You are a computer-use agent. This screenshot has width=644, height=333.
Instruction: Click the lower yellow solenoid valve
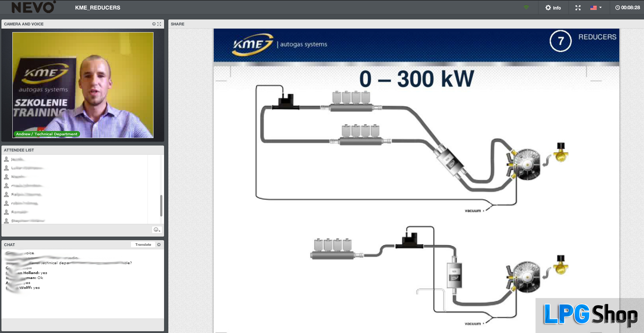[561, 265]
